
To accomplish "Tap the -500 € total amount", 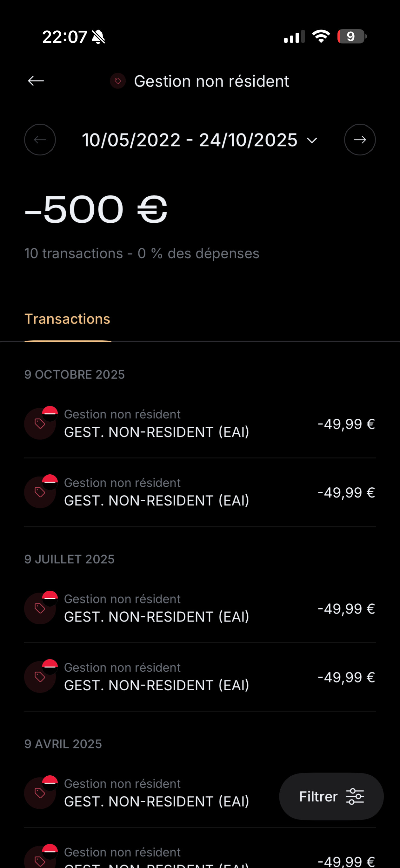I will point(96,210).
